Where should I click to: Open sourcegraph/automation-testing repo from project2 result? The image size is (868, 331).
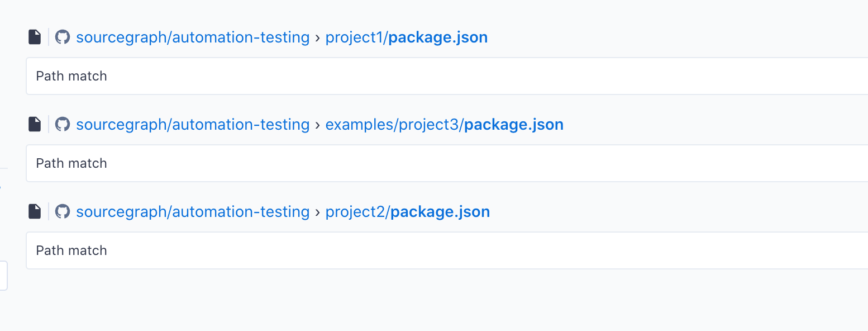tap(193, 212)
